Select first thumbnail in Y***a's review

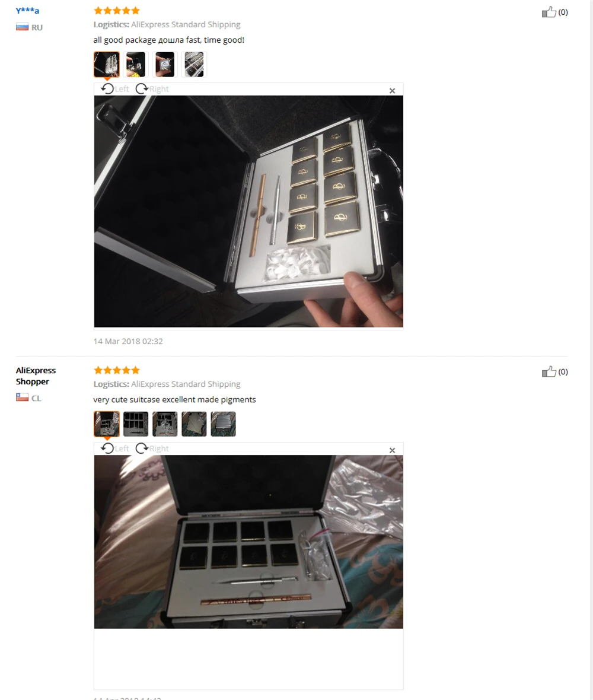(x=107, y=64)
